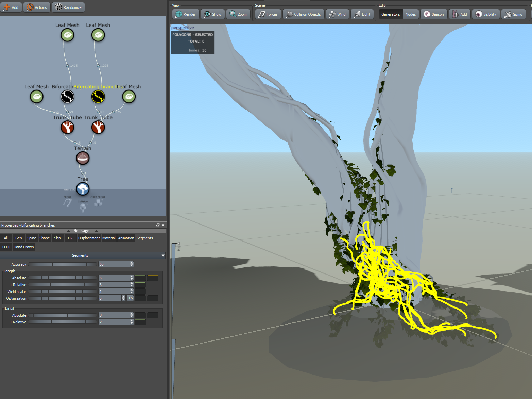Click the Collision Objects icon
This screenshot has width=532, height=399.
click(x=303, y=14)
